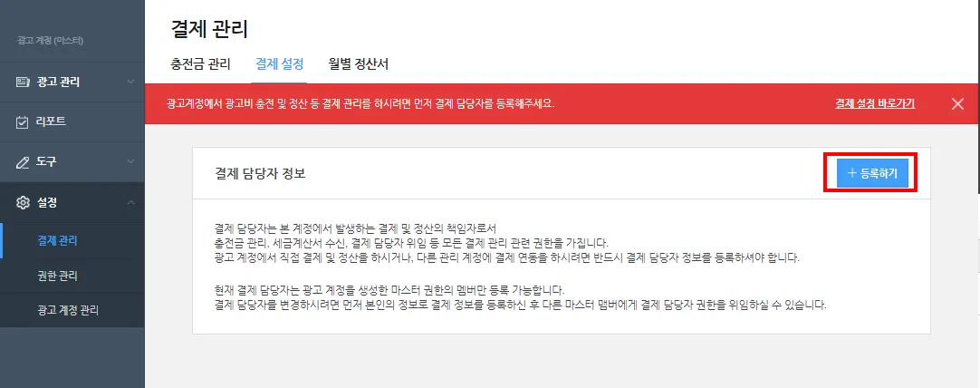Open the 월별 정산서 tab
Viewport: 980px width, 388px height.
click(358, 63)
